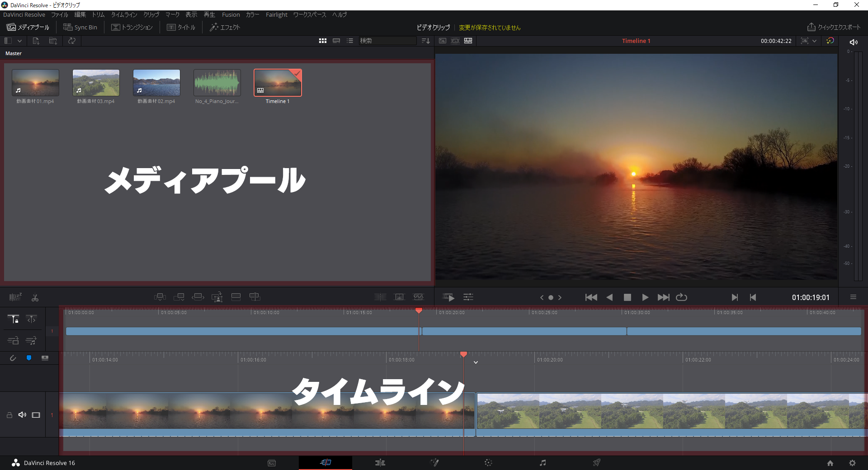This screenshot has width=868, height=470.
Task: Open the Fairlight page music note icon
Action: (542, 463)
